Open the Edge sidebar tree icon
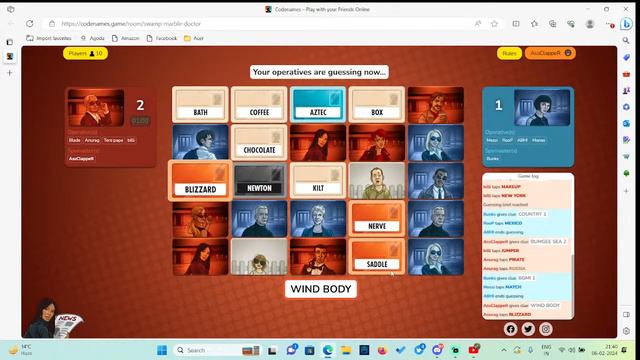Viewport: 640px width, 360px height. click(x=627, y=173)
